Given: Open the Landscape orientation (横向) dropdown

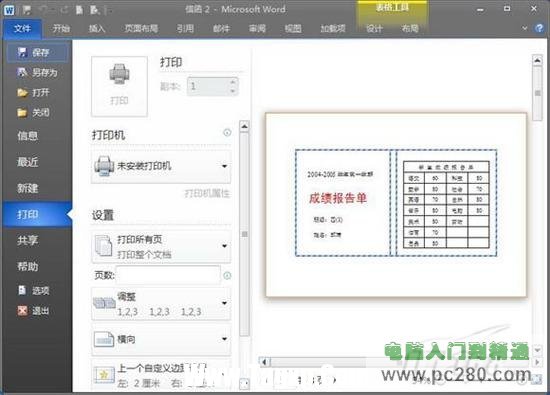Looking at the screenshot, I should [x=161, y=339].
